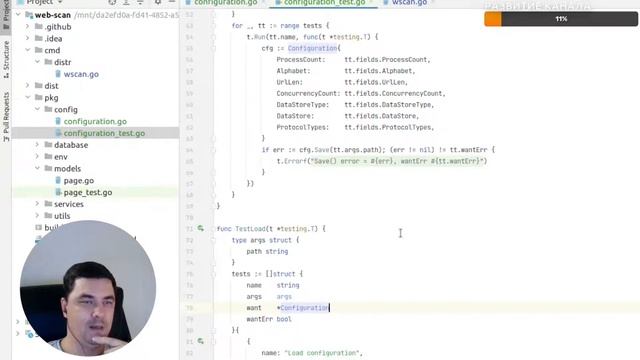The height and width of the screenshot is (360, 640).
Task: Click the page_test.go file icon in the tree
Action: pos(58,192)
